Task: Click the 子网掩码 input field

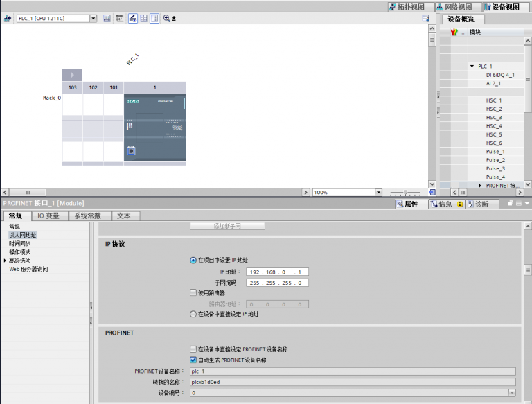Action: [x=278, y=283]
